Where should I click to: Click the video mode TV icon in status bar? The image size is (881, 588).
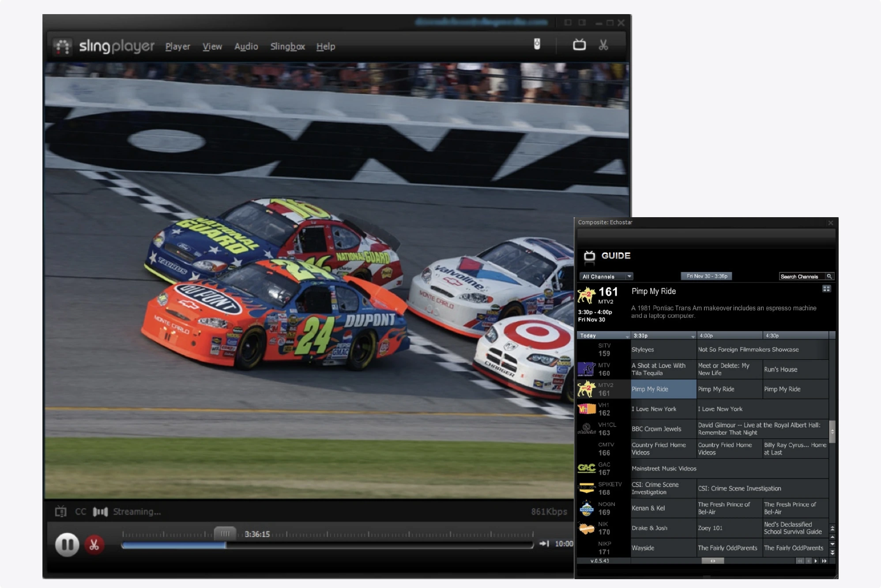coord(60,511)
